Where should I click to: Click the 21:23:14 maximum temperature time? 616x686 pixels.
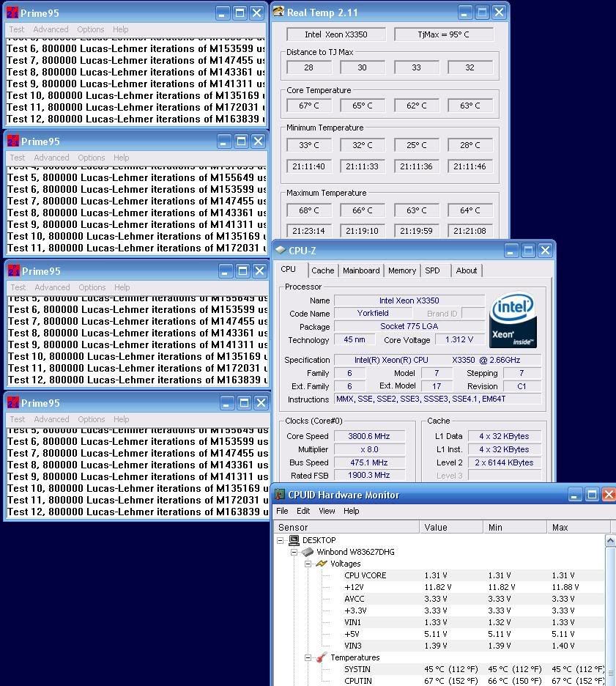(308, 231)
